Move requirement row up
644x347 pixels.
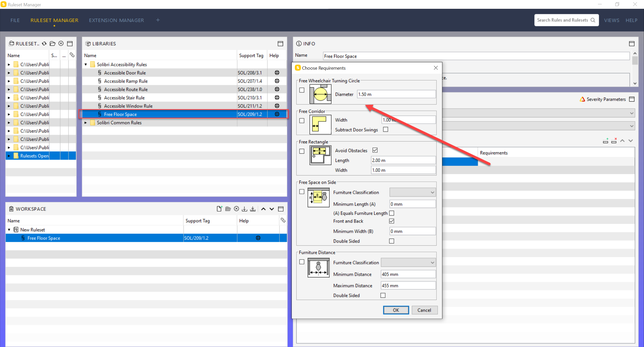click(x=622, y=141)
